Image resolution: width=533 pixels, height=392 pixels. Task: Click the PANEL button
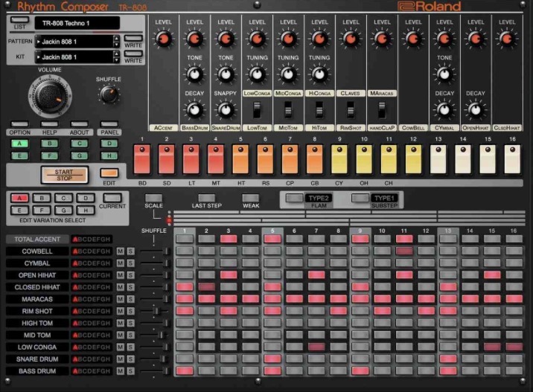[x=109, y=124]
